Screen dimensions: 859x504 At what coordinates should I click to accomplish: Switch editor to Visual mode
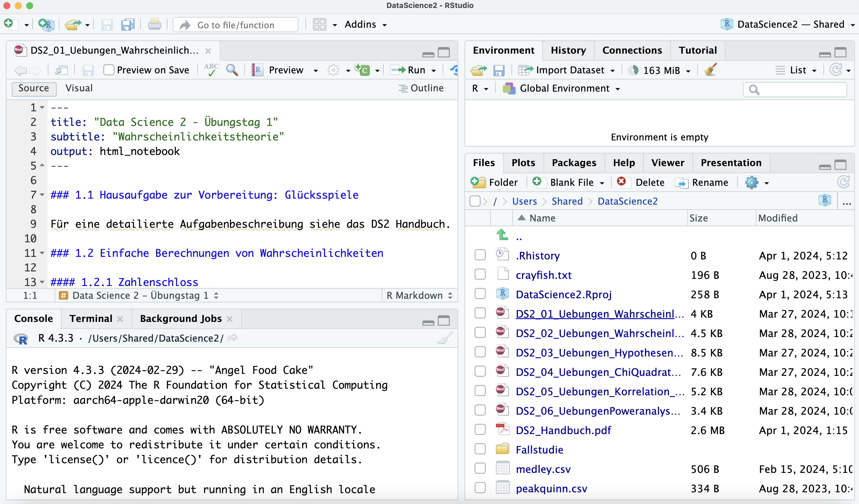tap(79, 88)
